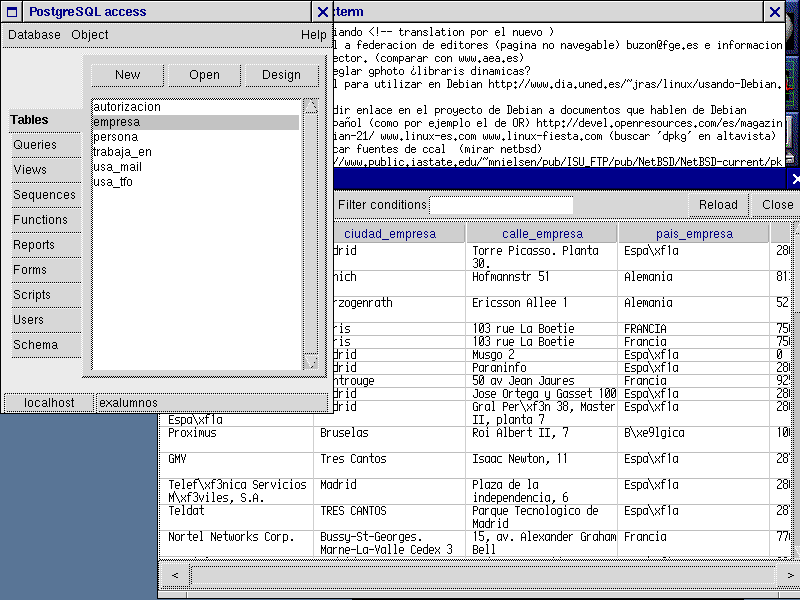Click the GMV cell
Viewport: 800px width, 600px height.
tap(237, 465)
